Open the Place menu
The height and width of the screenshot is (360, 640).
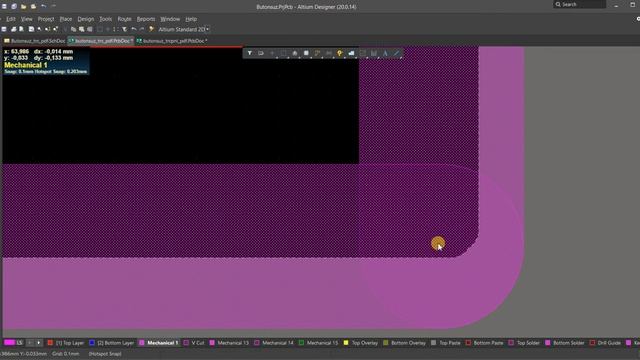[x=66, y=19]
